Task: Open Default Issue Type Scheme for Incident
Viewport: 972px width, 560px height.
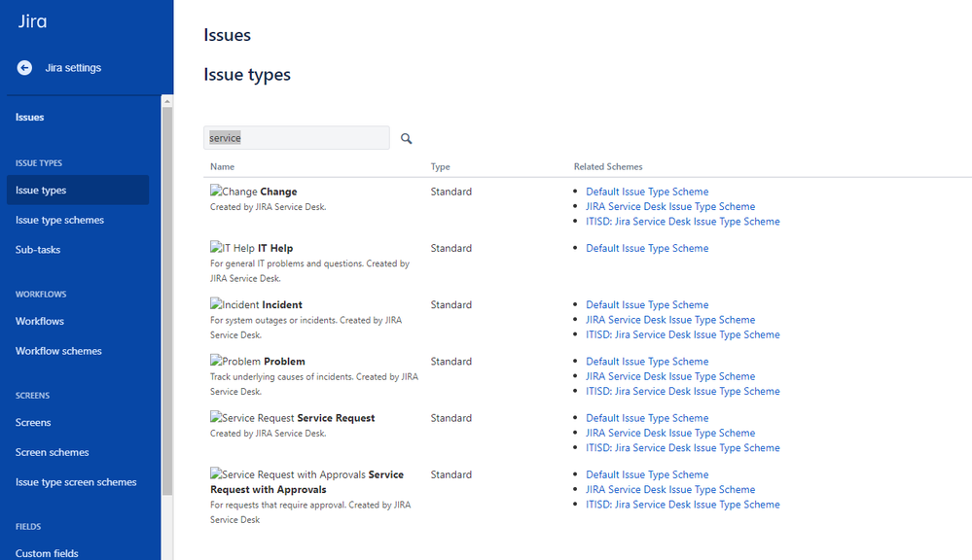Action: (647, 304)
